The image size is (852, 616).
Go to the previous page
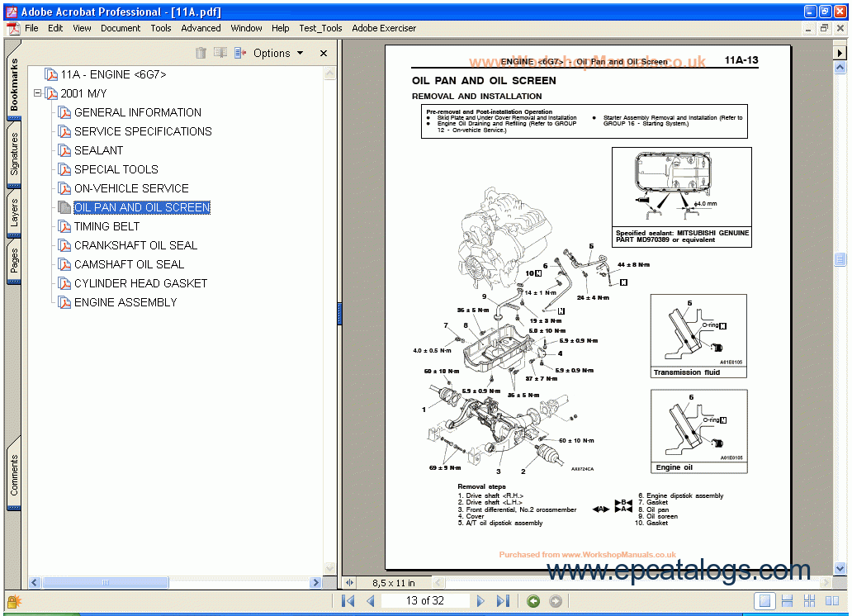(x=371, y=601)
